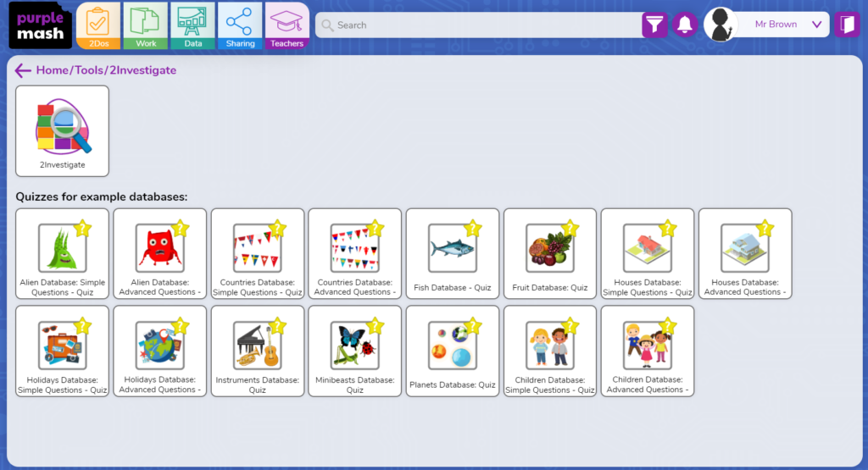
Task: Open Holidays Database: Simple Questions quiz
Action: click(x=62, y=351)
